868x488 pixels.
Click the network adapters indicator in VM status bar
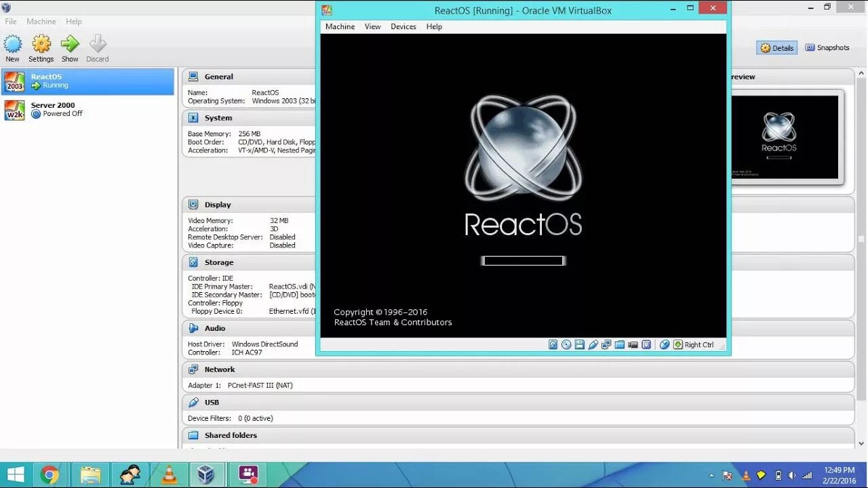point(606,344)
